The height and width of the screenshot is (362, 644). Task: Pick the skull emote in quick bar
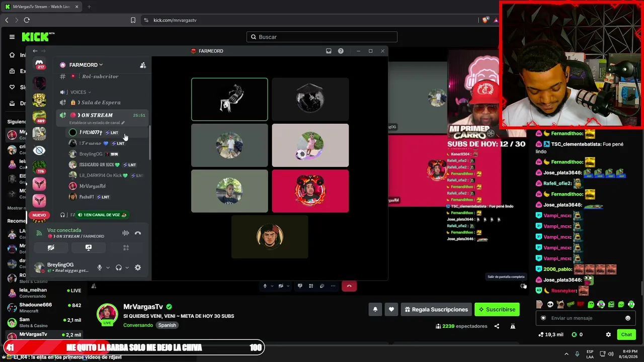[x=550, y=304]
